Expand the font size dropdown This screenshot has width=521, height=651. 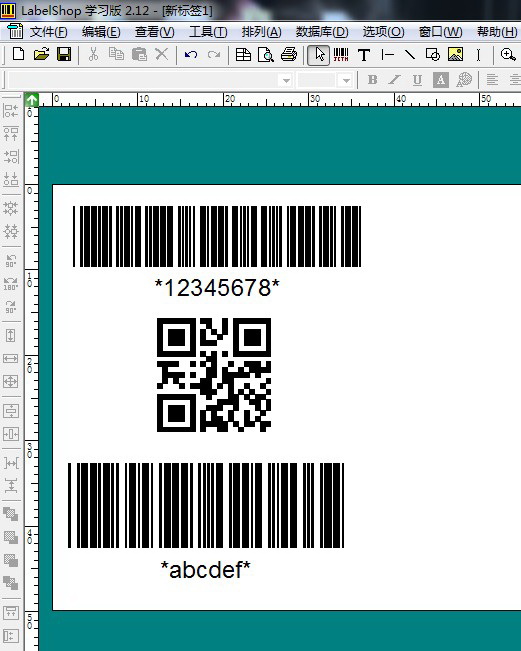346,80
